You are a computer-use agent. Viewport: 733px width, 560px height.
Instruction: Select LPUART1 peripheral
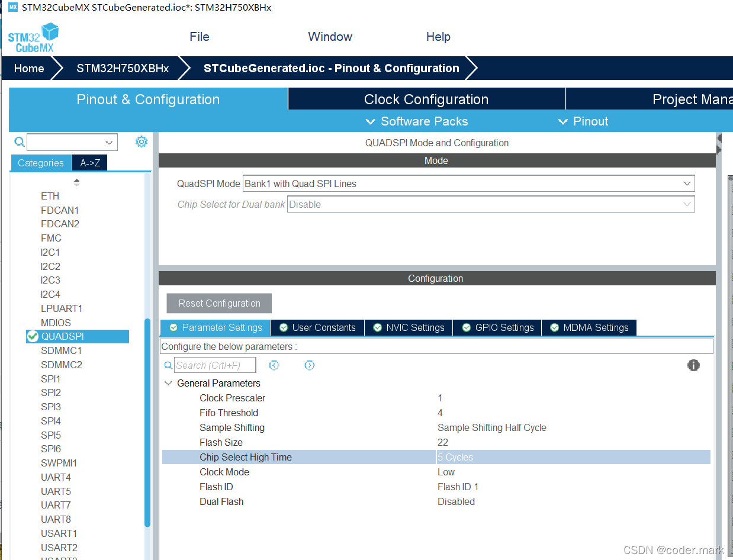click(x=62, y=308)
